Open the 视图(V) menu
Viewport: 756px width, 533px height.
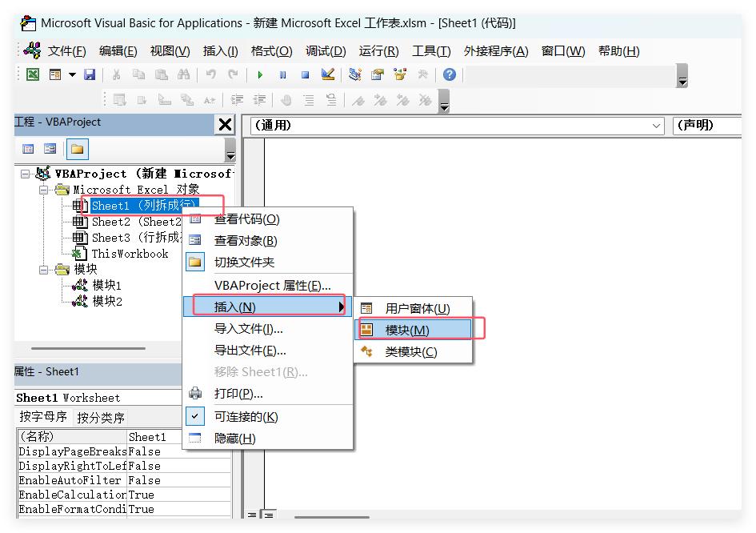(170, 50)
